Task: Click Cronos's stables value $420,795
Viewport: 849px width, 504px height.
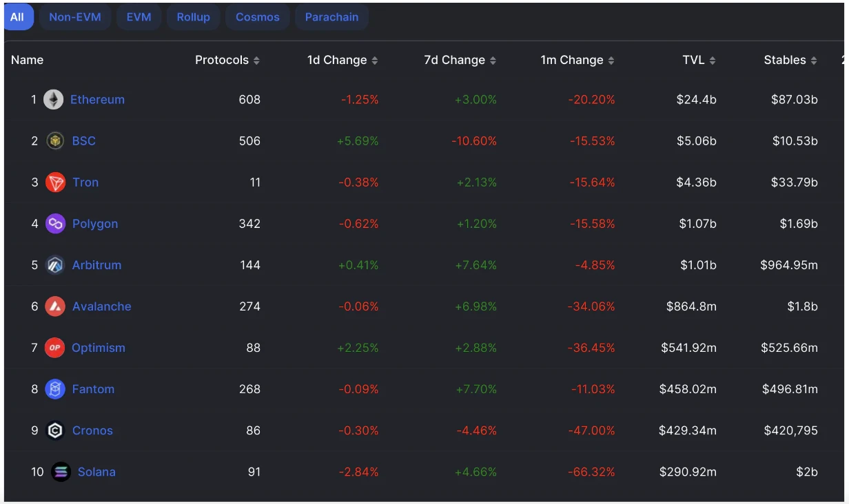Action: (x=791, y=430)
